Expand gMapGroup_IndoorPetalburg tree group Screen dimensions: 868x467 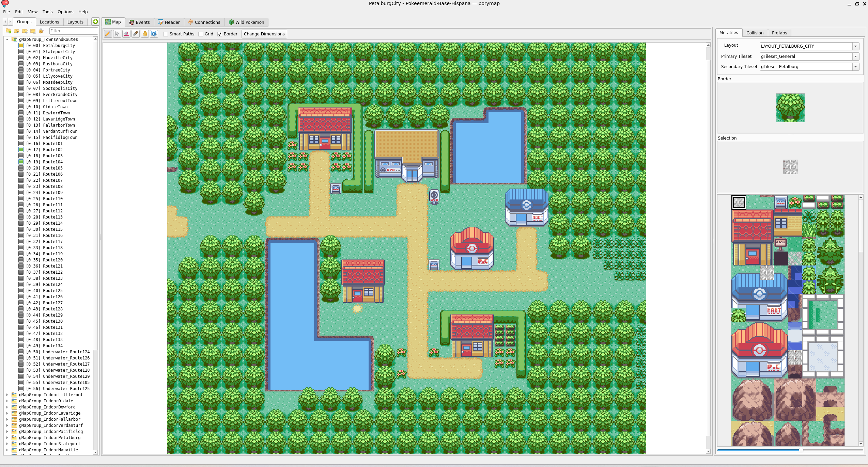(x=7, y=438)
